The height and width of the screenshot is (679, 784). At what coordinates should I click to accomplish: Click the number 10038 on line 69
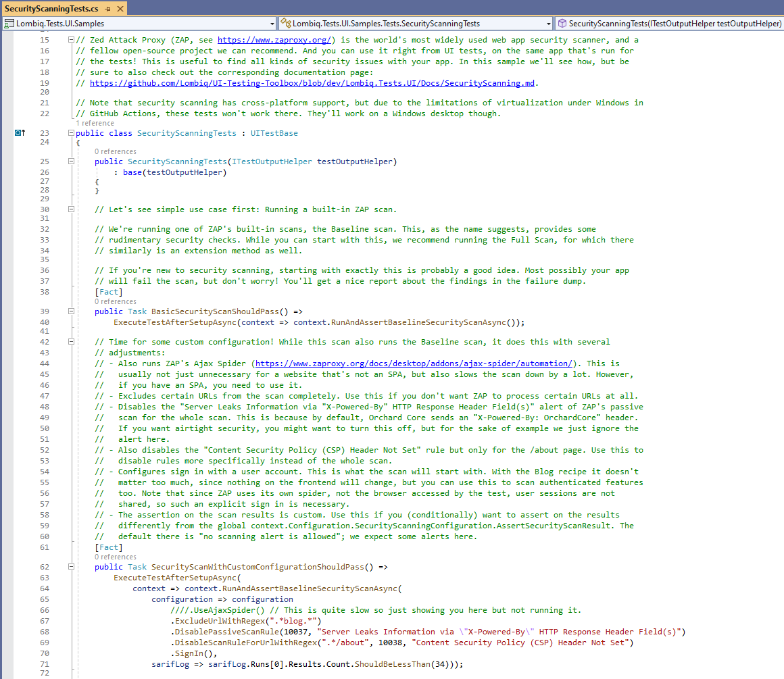tap(390, 643)
